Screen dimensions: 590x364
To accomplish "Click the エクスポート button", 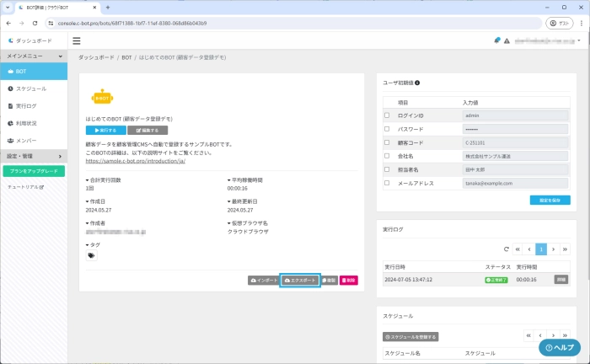I will 300,280.
